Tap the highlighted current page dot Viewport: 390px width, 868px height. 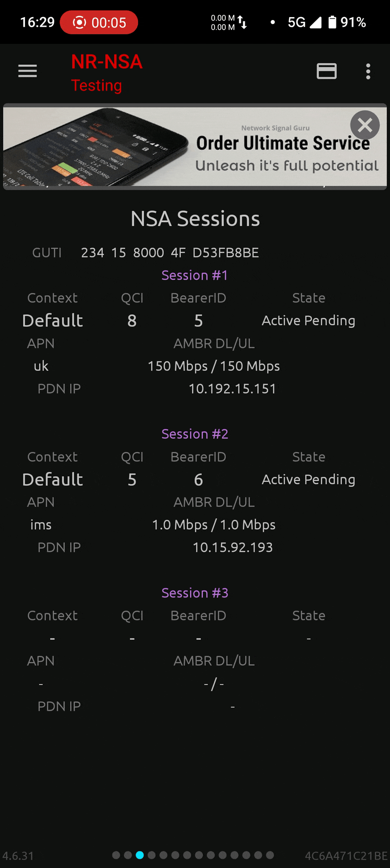point(140,855)
